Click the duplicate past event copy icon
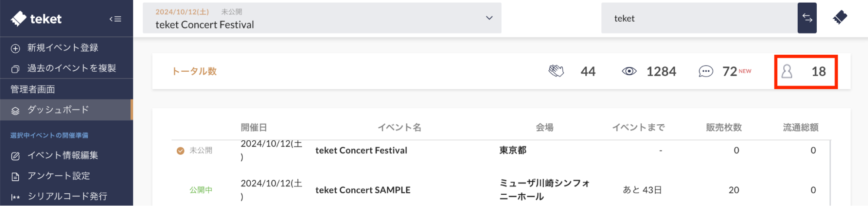Viewport: 868px width, 206px height. pos(16,69)
